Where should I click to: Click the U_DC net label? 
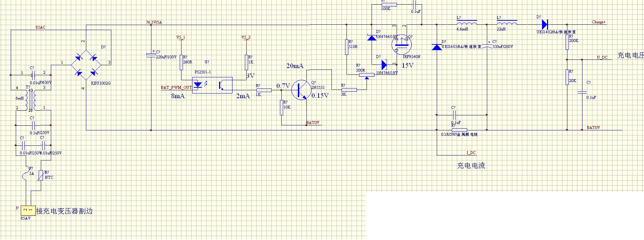[x=602, y=57]
